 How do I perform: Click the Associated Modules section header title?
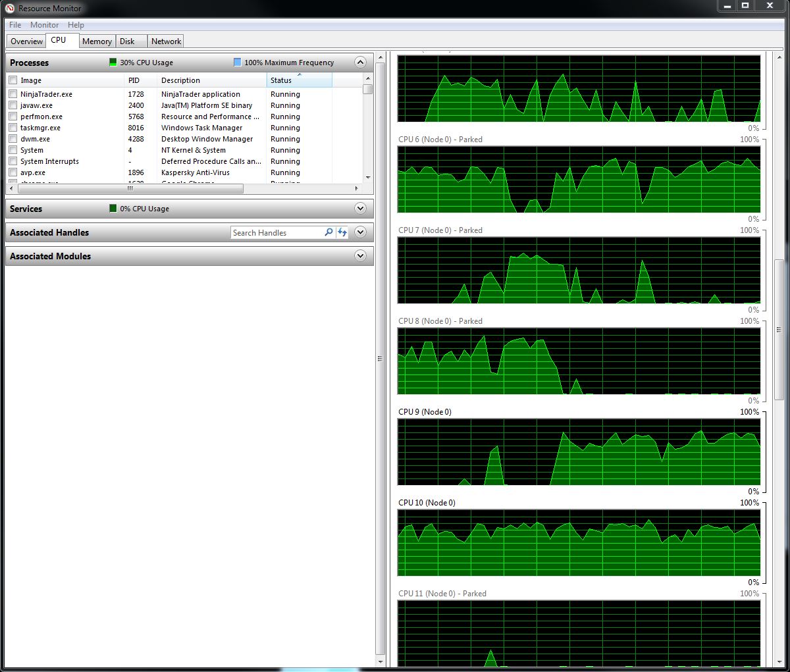coord(50,256)
